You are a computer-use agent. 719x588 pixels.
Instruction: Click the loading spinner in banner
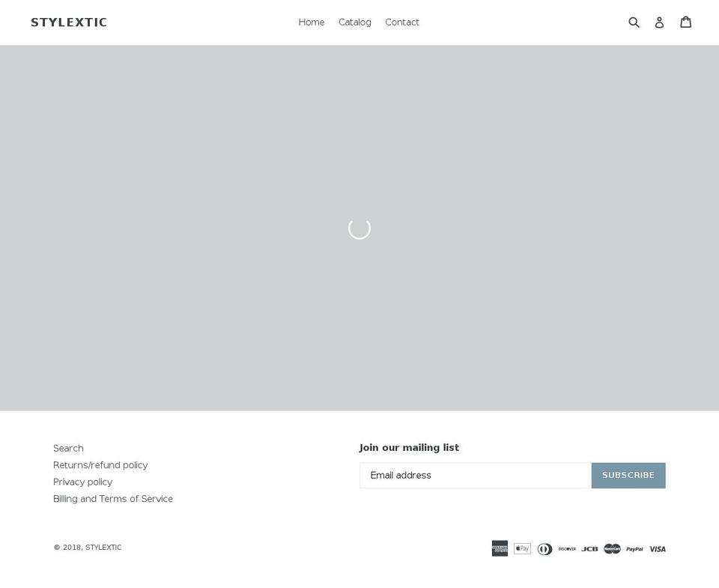pos(359,228)
